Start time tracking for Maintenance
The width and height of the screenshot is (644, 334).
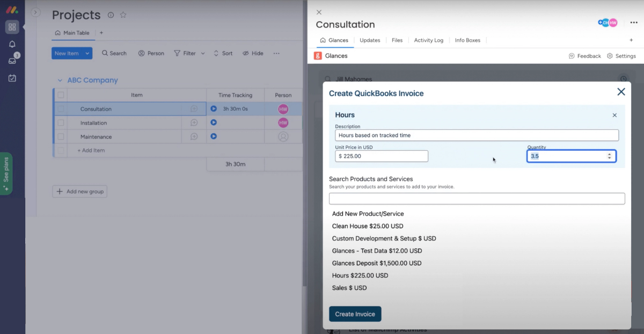point(214,136)
